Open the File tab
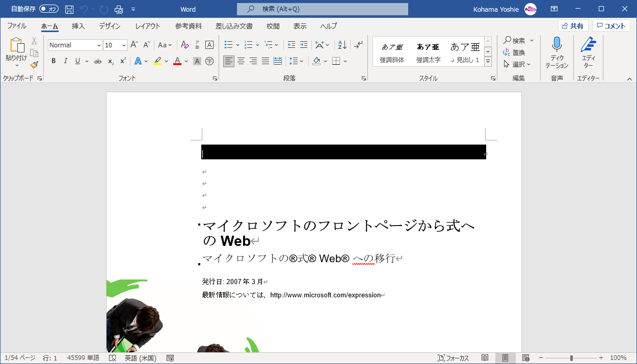Screen dimensions: 637x364 [x=17, y=26]
